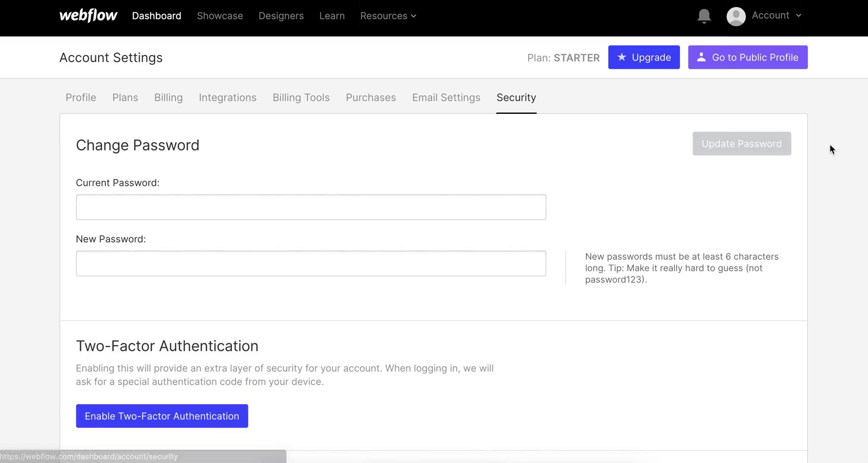This screenshot has height=463, width=868.
Task: Click the password requirements tip text
Action: (x=682, y=268)
